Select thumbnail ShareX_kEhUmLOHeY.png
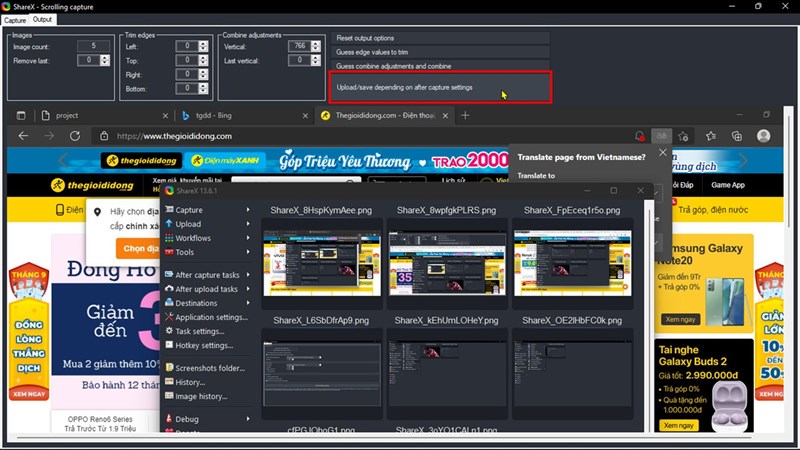 [447, 373]
